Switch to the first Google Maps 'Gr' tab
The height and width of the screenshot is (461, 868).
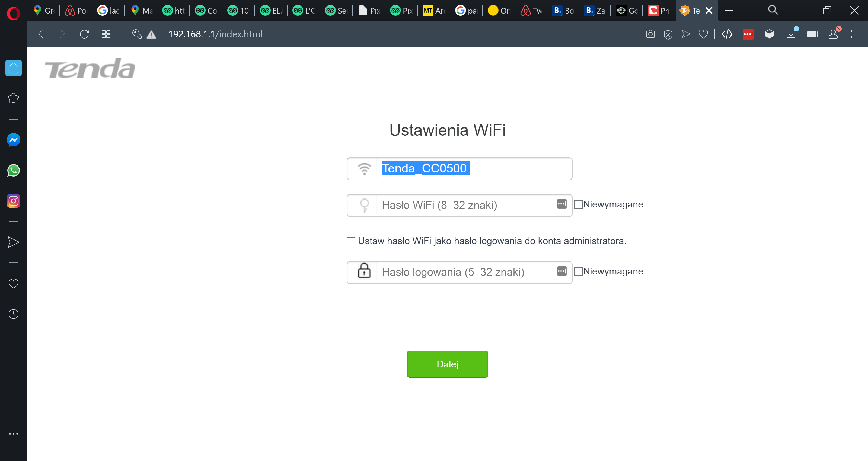point(44,11)
